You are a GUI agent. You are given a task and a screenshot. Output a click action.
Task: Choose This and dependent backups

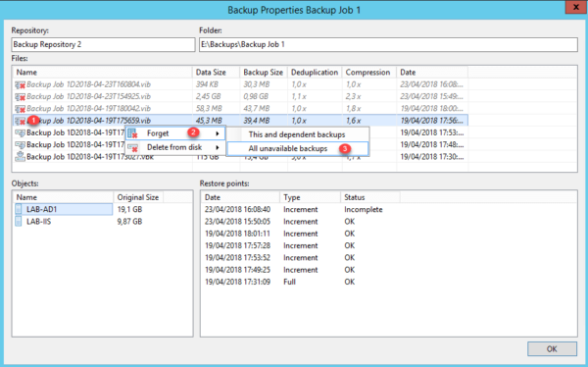(298, 134)
